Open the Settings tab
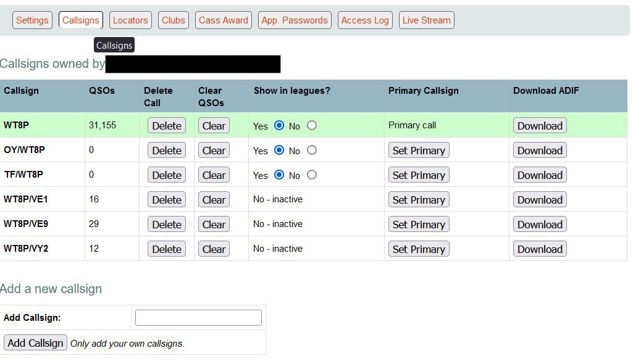Screen dimensions: 633x364 click(32, 20)
